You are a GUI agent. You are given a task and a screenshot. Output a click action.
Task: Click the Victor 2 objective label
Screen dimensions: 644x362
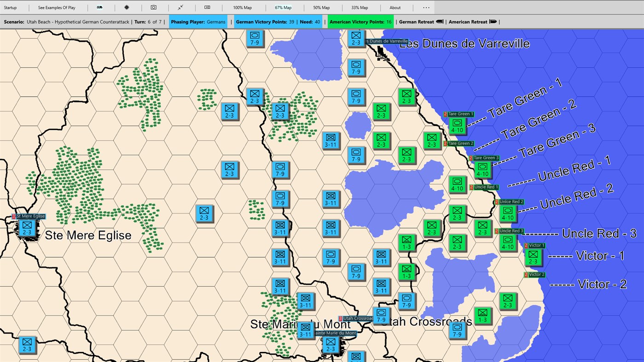pos(535,275)
